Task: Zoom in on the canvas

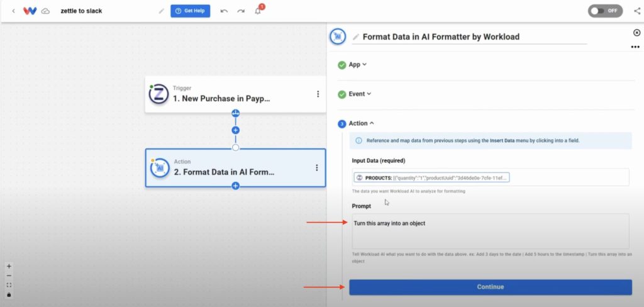Action: (x=9, y=266)
